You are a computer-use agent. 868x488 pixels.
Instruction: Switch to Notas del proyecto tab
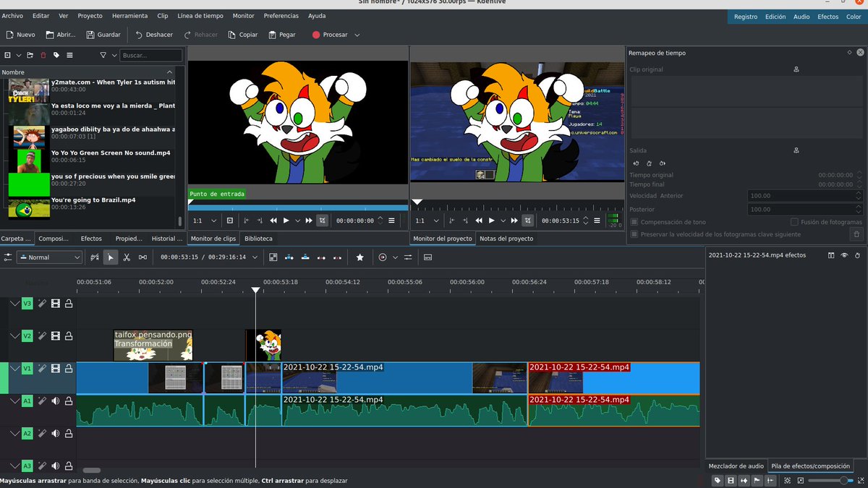click(506, 239)
